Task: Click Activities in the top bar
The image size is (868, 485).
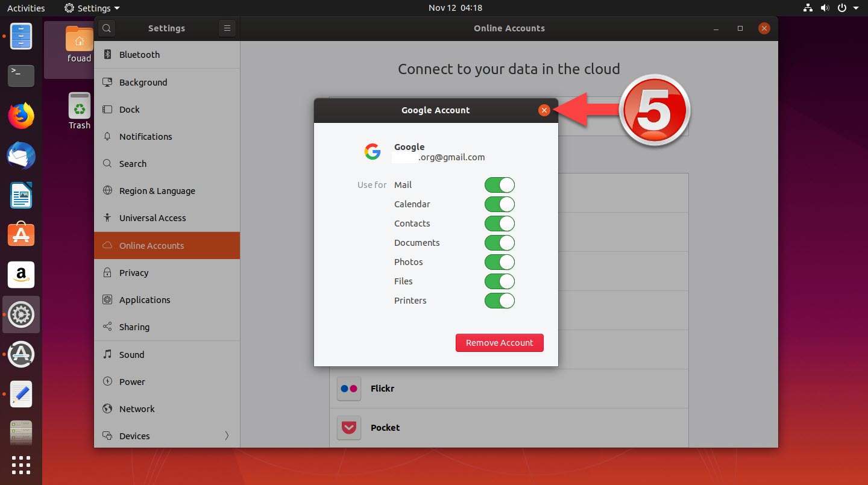Action: 26,8
